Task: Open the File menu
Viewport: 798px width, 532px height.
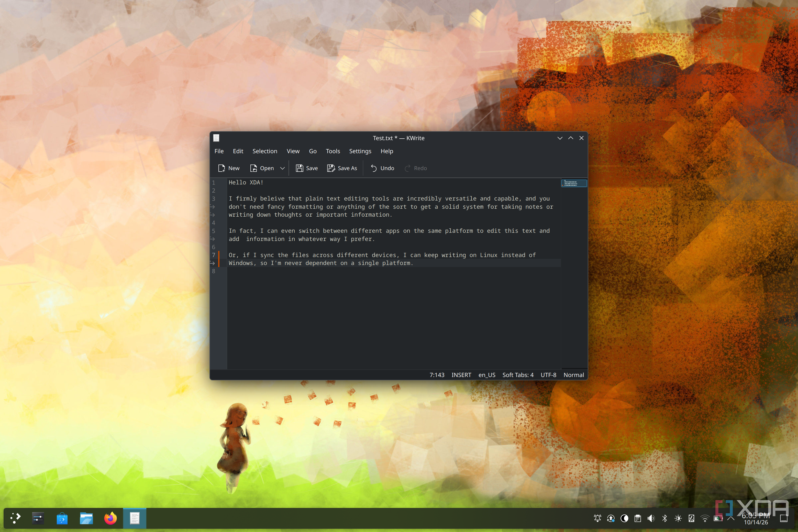Action: 219,151
